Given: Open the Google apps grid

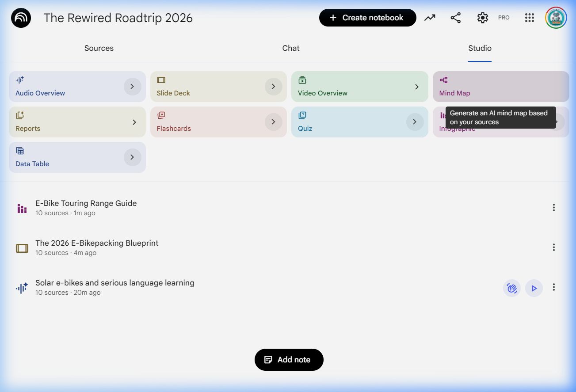Looking at the screenshot, I should pyautogui.click(x=530, y=18).
